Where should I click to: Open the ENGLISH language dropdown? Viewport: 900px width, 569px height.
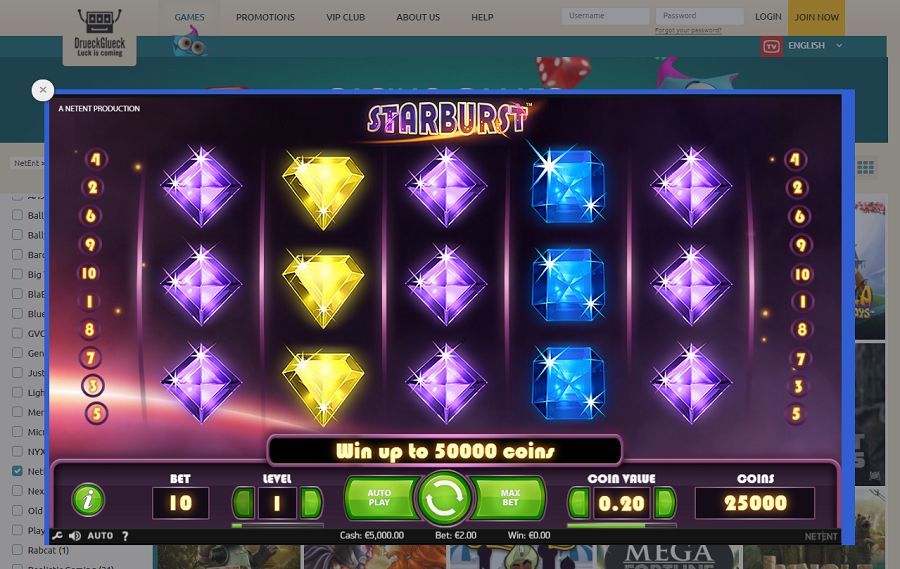[x=814, y=45]
